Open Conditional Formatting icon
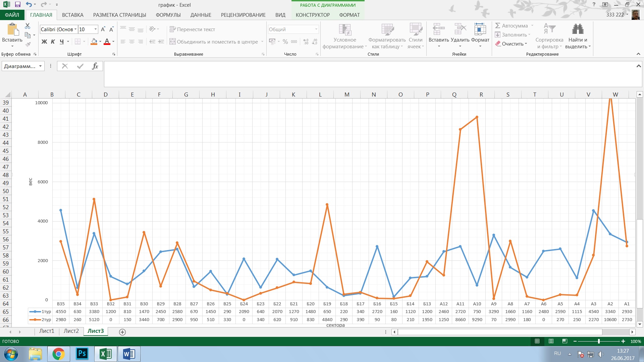 (x=345, y=29)
